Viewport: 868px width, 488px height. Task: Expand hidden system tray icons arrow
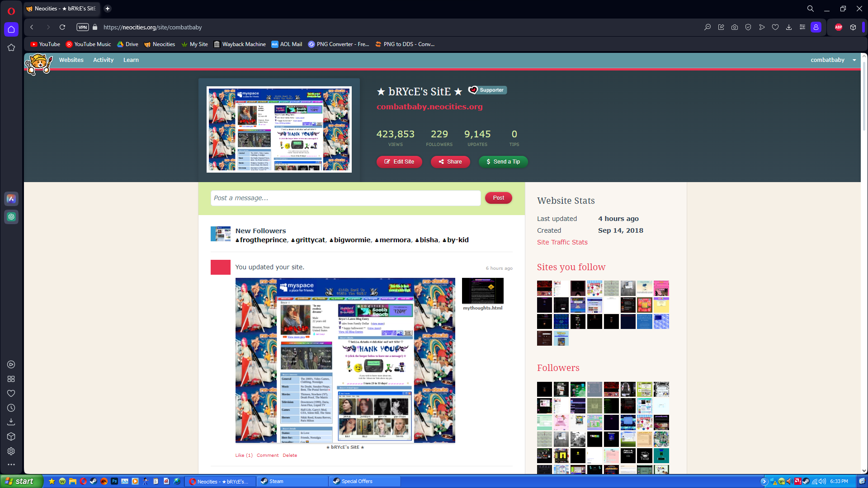pos(764,481)
